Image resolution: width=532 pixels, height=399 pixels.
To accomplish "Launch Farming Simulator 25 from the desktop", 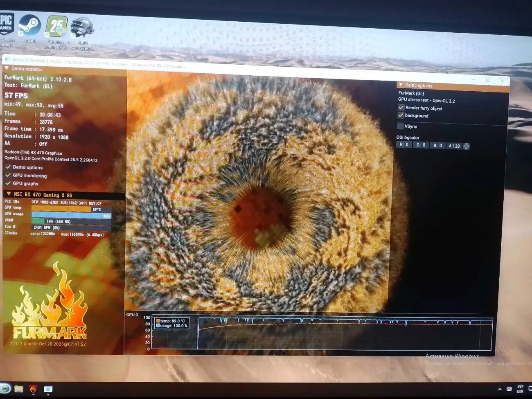I will (56, 32).
